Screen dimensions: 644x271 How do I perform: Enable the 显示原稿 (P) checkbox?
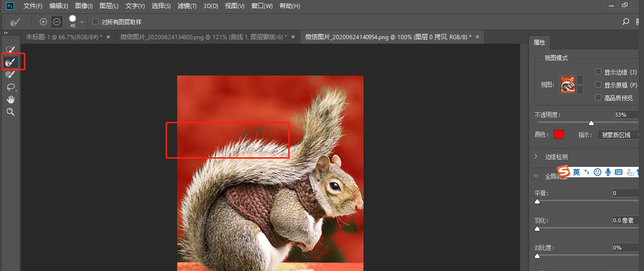pyautogui.click(x=598, y=85)
